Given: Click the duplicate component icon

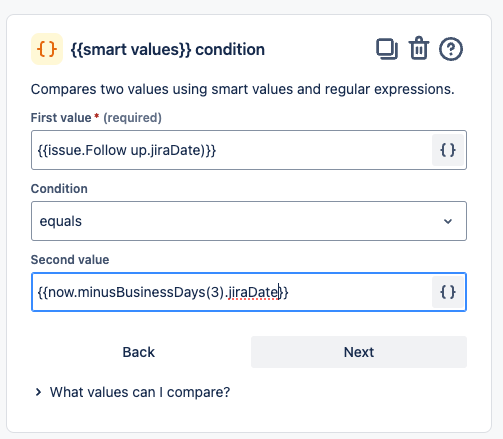Looking at the screenshot, I should point(387,49).
